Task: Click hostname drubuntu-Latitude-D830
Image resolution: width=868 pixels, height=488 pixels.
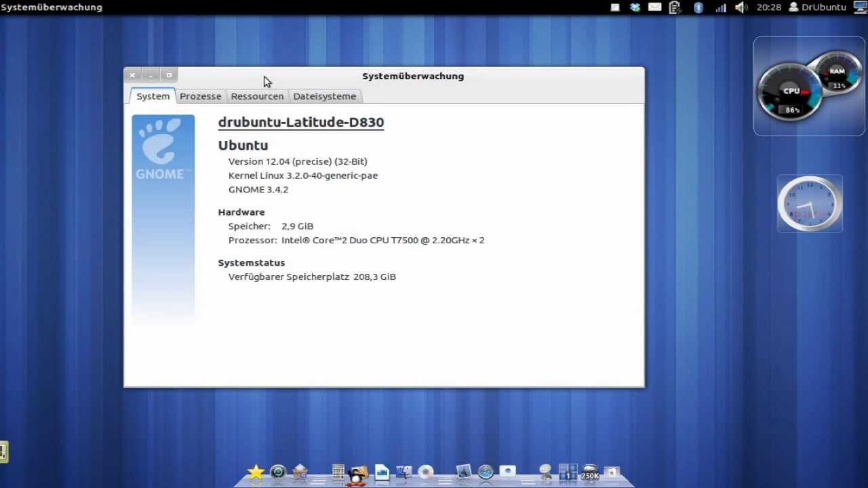Action: (x=301, y=123)
